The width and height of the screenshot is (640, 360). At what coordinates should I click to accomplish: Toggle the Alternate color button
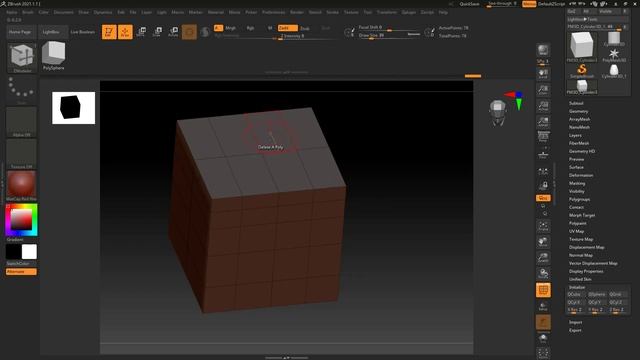point(21,271)
